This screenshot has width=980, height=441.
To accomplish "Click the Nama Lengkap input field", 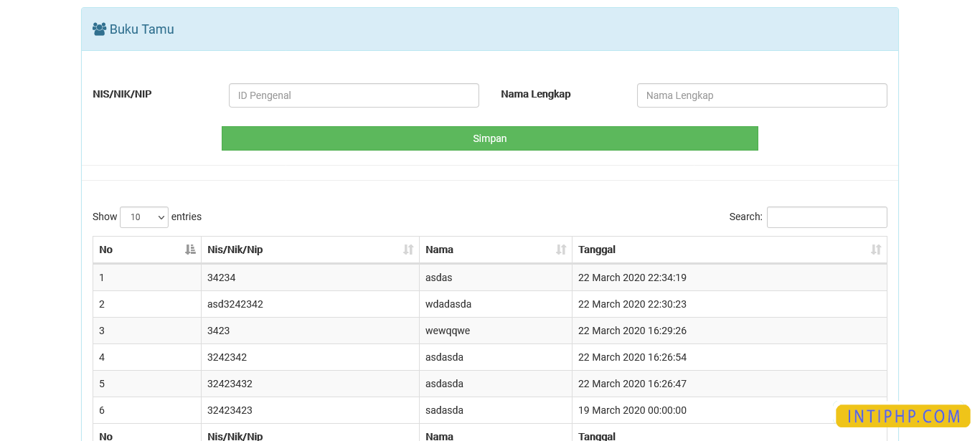I will [x=762, y=95].
